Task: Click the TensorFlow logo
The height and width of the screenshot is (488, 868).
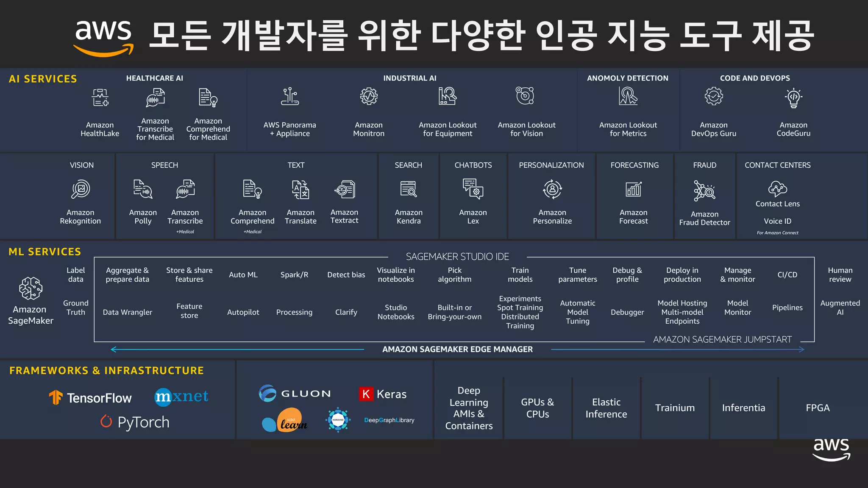Action: (90, 398)
